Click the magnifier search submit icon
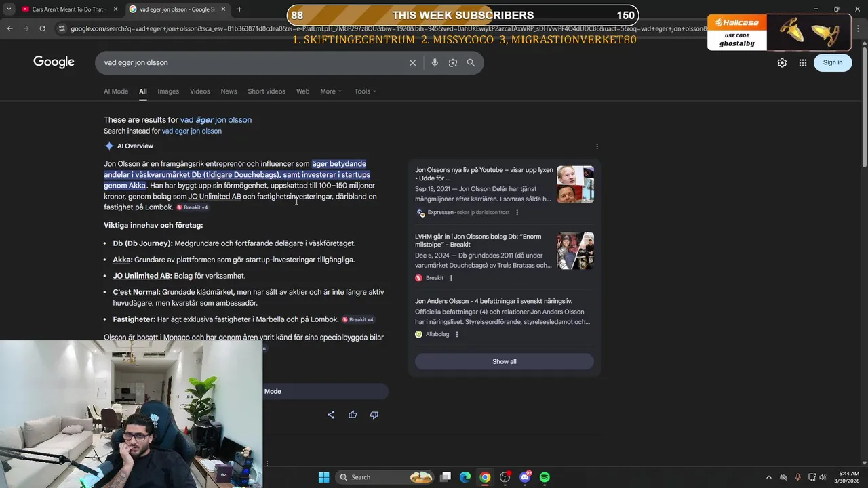Screen dimensions: 868x488 click(471, 62)
